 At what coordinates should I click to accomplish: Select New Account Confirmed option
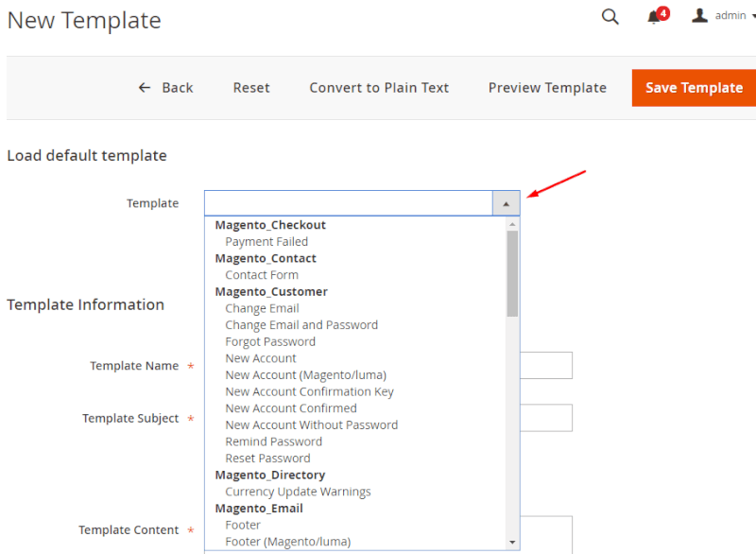(x=291, y=407)
